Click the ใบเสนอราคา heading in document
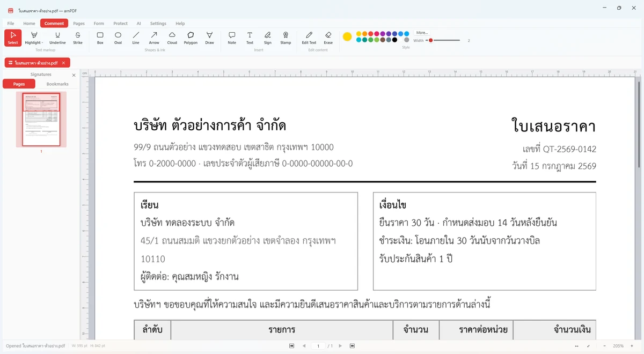Image resolution: width=644 pixels, height=354 pixels. coord(554,127)
